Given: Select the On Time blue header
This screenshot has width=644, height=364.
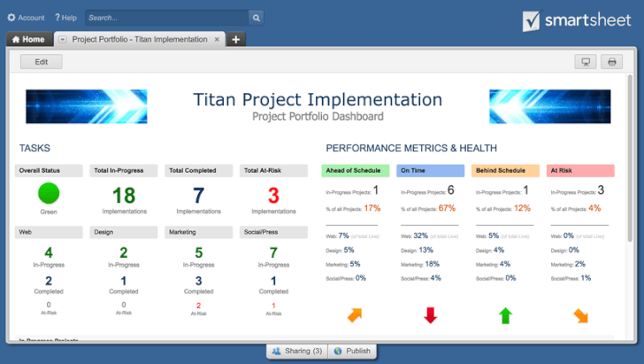Looking at the screenshot, I should click(431, 171).
